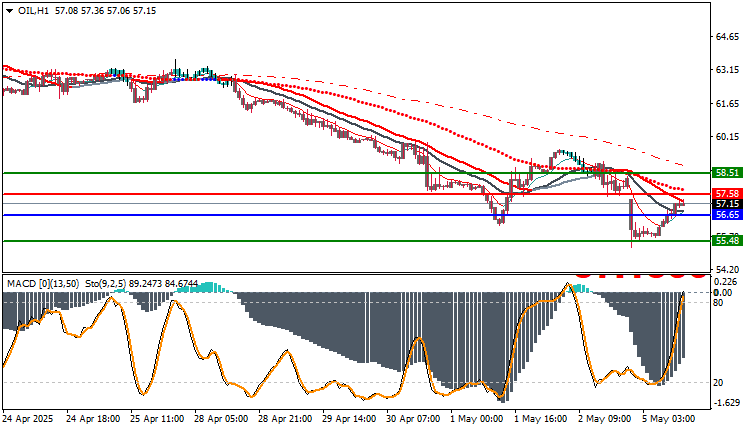
Task: Click the 30 Apr 07:00 time label
Action: tap(413, 419)
